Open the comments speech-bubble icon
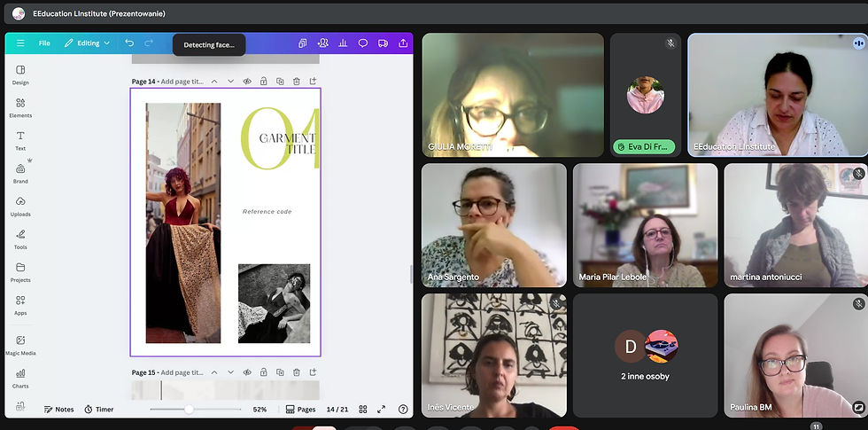 [362, 43]
